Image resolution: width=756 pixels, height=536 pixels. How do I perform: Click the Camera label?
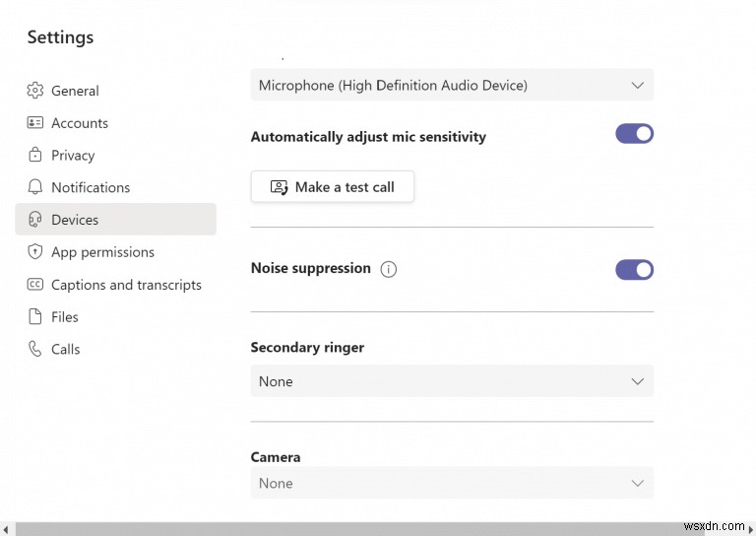tap(276, 457)
